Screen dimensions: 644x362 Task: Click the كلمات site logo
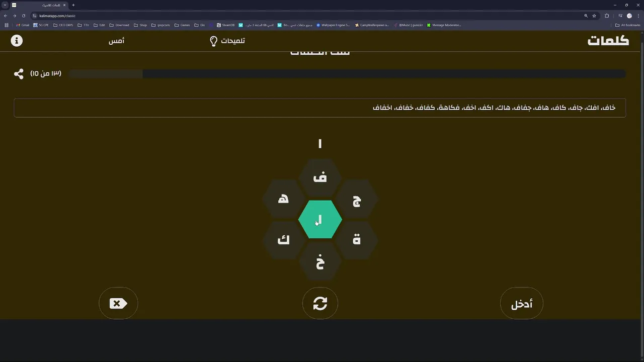(608, 41)
